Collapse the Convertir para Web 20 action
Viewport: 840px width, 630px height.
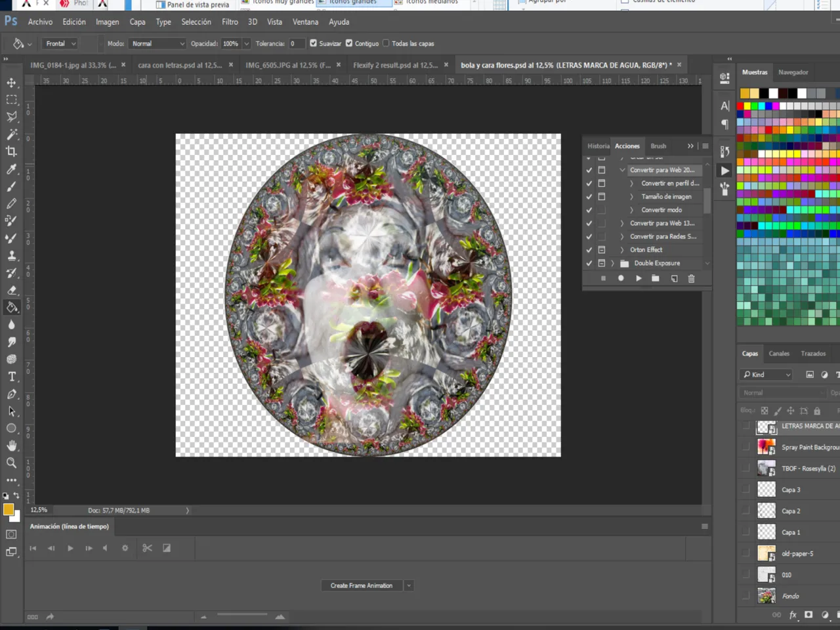(622, 170)
